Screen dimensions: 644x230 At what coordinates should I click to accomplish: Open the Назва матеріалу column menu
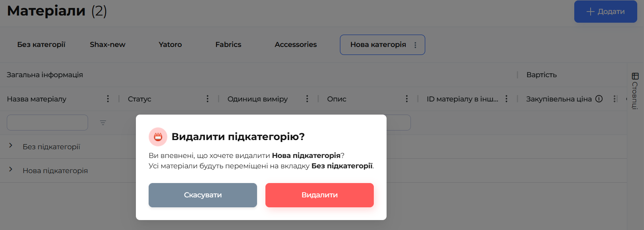pos(108,99)
